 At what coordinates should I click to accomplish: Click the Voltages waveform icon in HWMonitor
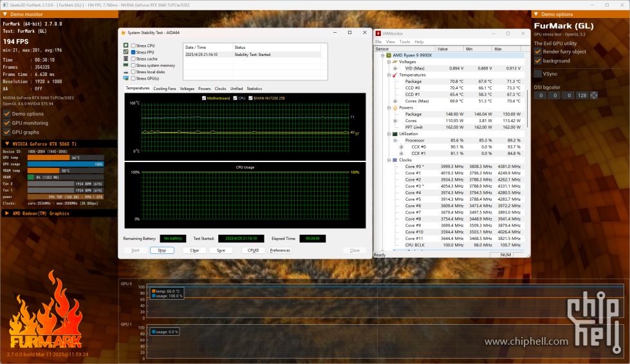coord(395,62)
